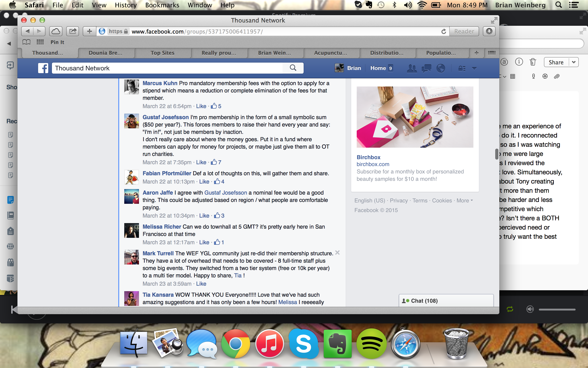Show all tabs button in Safari
The width and height of the screenshot is (588, 368).
pyautogui.click(x=492, y=53)
